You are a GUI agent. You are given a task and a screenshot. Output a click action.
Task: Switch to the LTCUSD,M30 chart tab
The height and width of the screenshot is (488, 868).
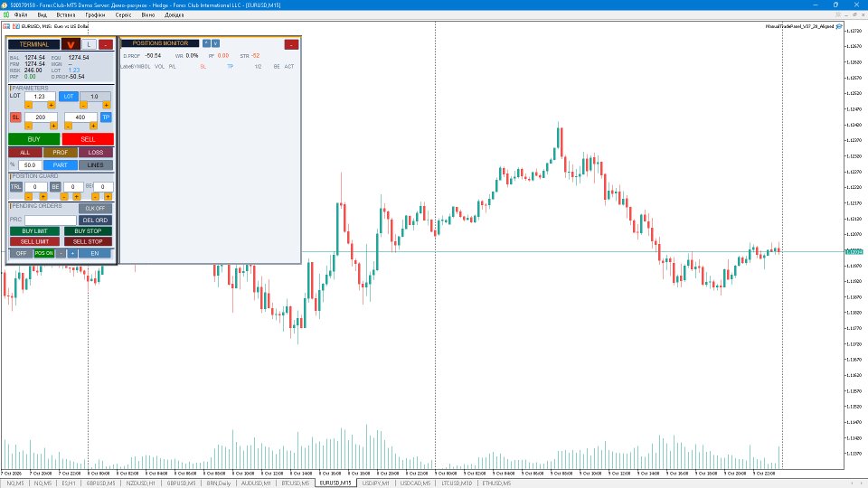click(457, 483)
